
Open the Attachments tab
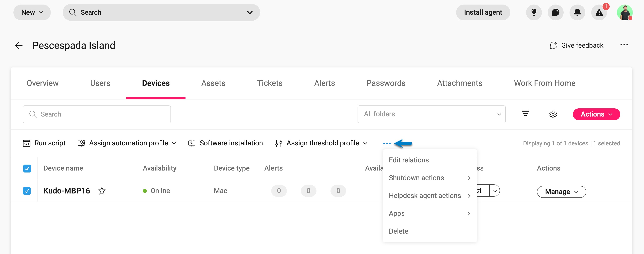point(459,83)
